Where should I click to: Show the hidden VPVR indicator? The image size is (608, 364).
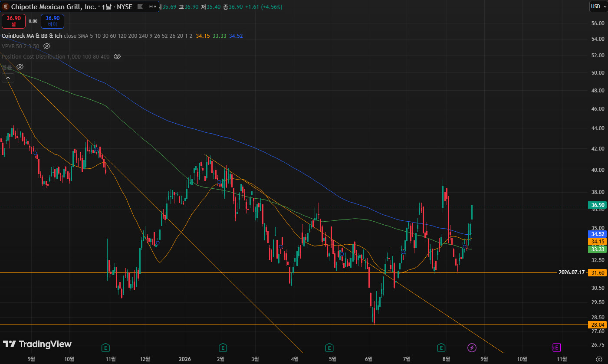(47, 46)
